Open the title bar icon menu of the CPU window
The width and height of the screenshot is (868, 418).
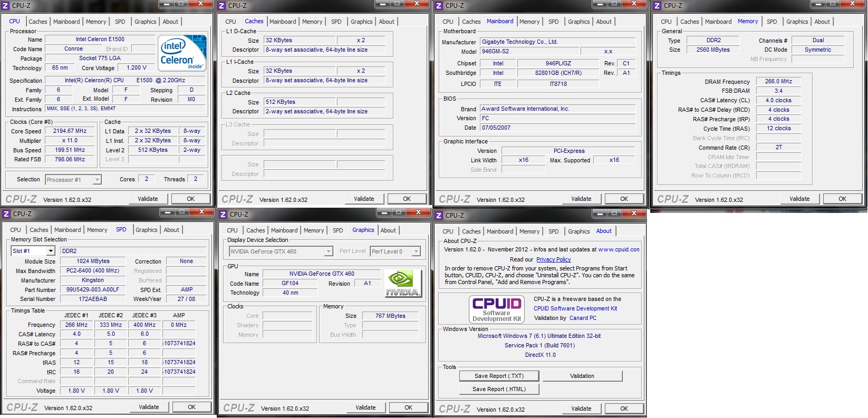click(x=6, y=6)
